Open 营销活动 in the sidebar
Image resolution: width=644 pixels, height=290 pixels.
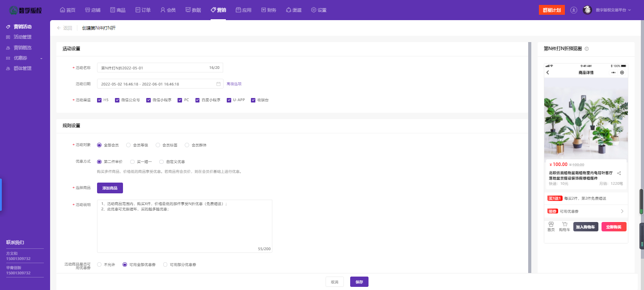tap(22, 27)
